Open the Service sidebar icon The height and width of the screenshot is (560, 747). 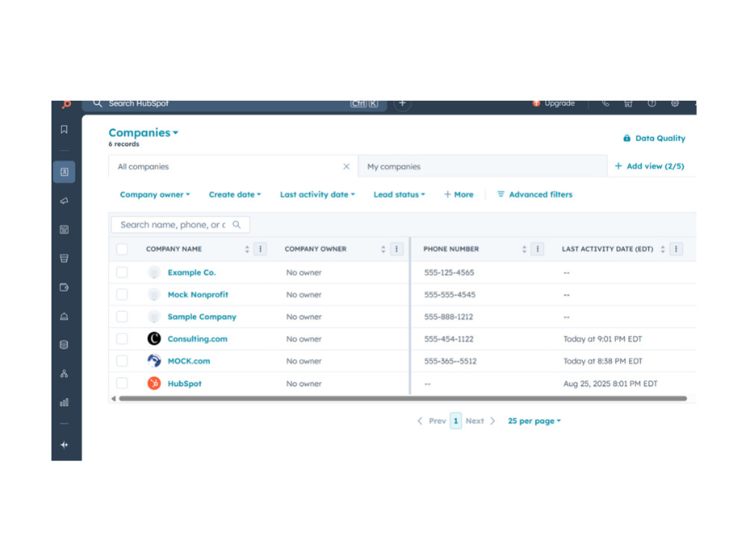pyautogui.click(x=63, y=316)
